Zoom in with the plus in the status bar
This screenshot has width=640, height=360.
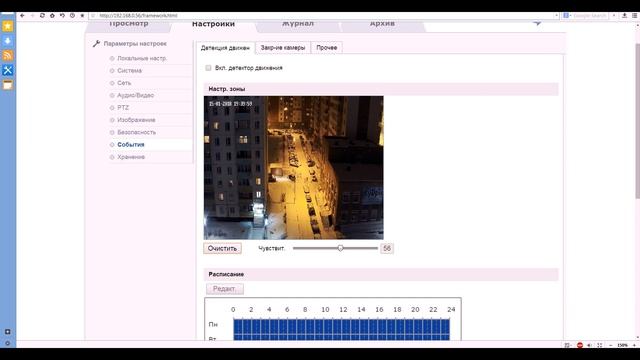(x=634, y=345)
